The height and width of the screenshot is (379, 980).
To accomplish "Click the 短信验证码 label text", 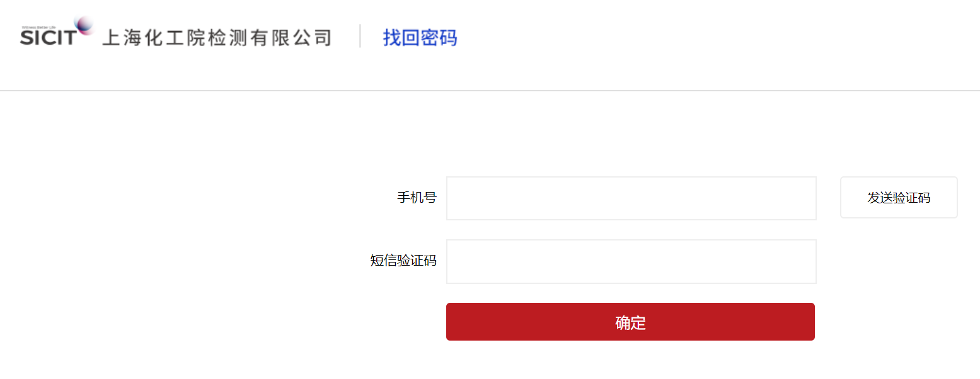I will pos(403,261).
